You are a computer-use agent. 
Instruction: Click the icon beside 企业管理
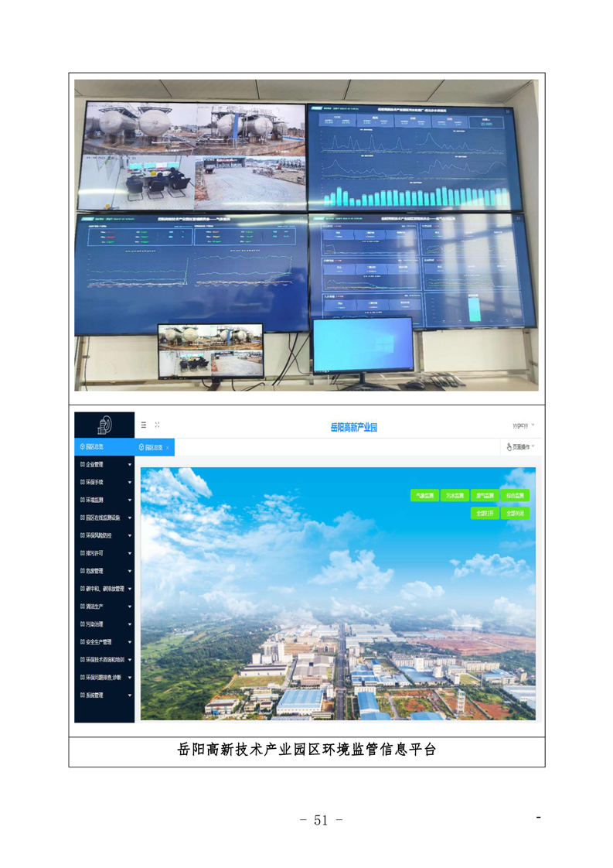(x=82, y=464)
